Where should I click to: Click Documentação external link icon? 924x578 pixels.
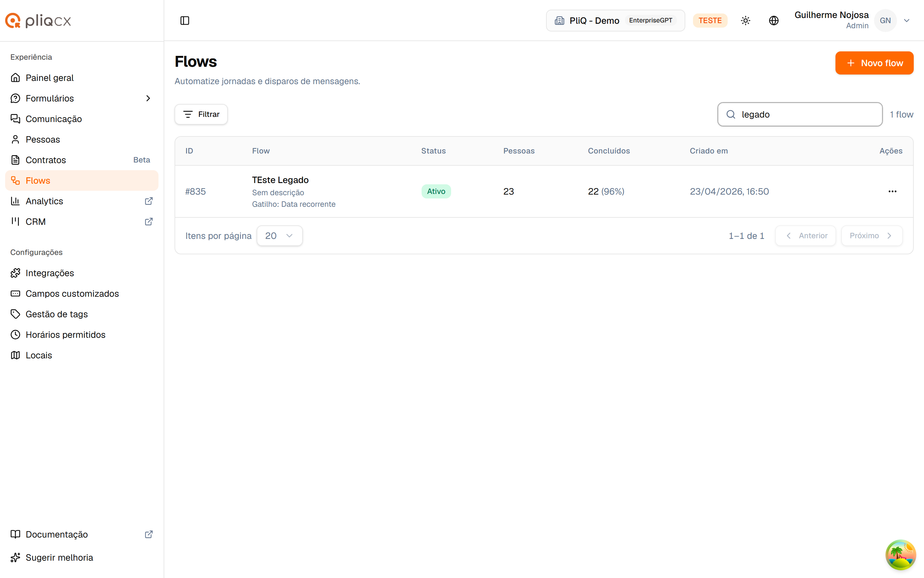pyautogui.click(x=149, y=534)
